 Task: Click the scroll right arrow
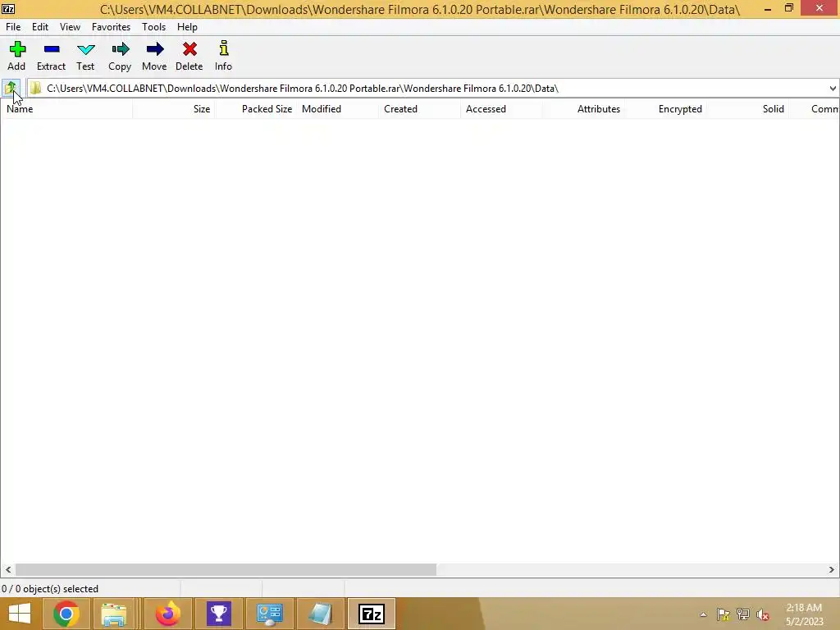pyautogui.click(x=832, y=569)
